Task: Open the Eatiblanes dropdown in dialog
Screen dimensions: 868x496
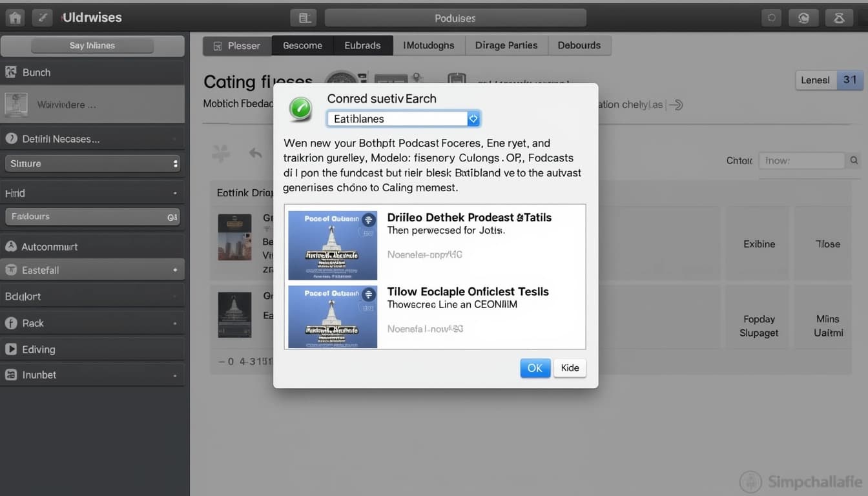Action: tap(473, 119)
